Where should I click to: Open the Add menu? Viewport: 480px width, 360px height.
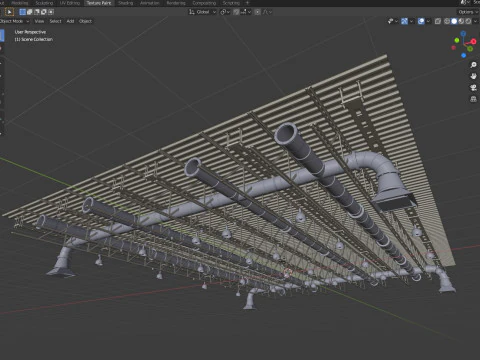coord(70,21)
